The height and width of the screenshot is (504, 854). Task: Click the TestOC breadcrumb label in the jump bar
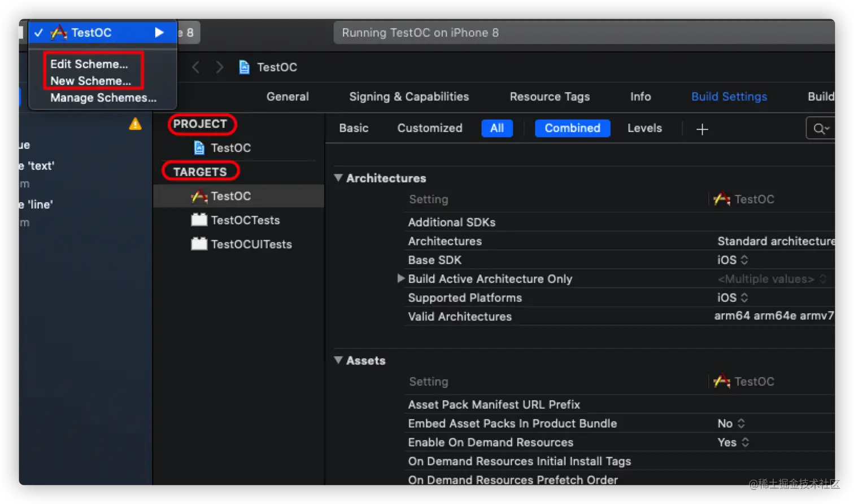coord(277,67)
